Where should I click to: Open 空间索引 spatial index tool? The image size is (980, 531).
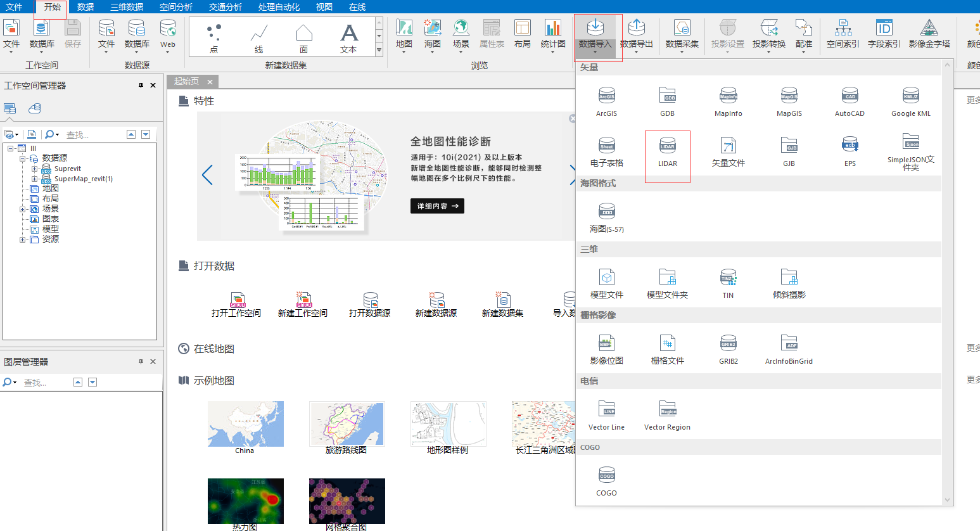pyautogui.click(x=843, y=34)
